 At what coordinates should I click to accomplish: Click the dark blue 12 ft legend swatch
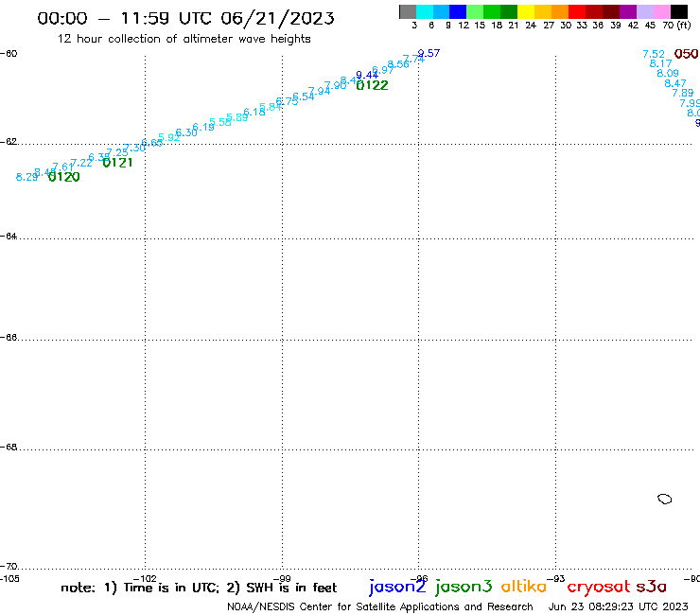pyautogui.click(x=458, y=11)
